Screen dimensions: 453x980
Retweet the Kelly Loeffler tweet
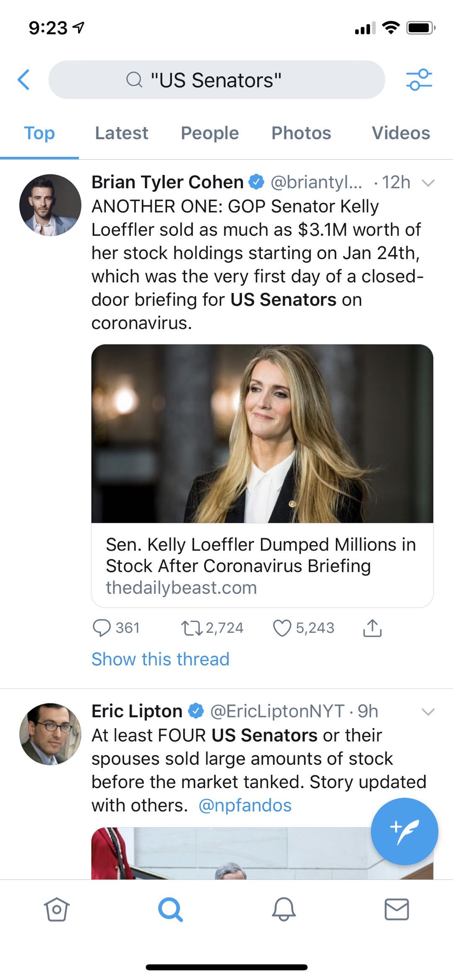point(212,628)
